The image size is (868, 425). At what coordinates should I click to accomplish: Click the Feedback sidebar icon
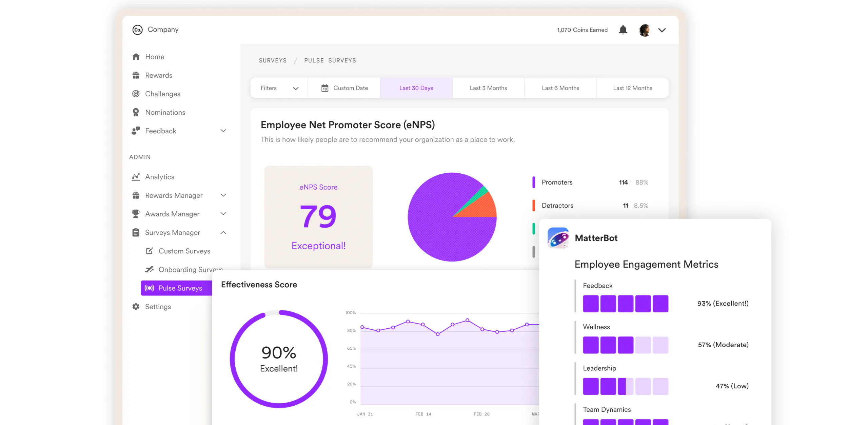tap(136, 131)
